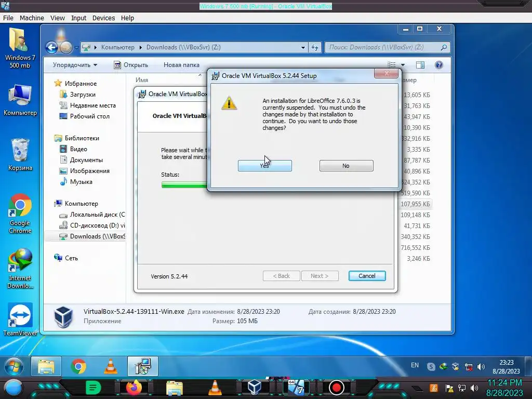532x399 pixels.
Task: Open Windows 7 500 mb desktop folder
Action: point(20,48)
